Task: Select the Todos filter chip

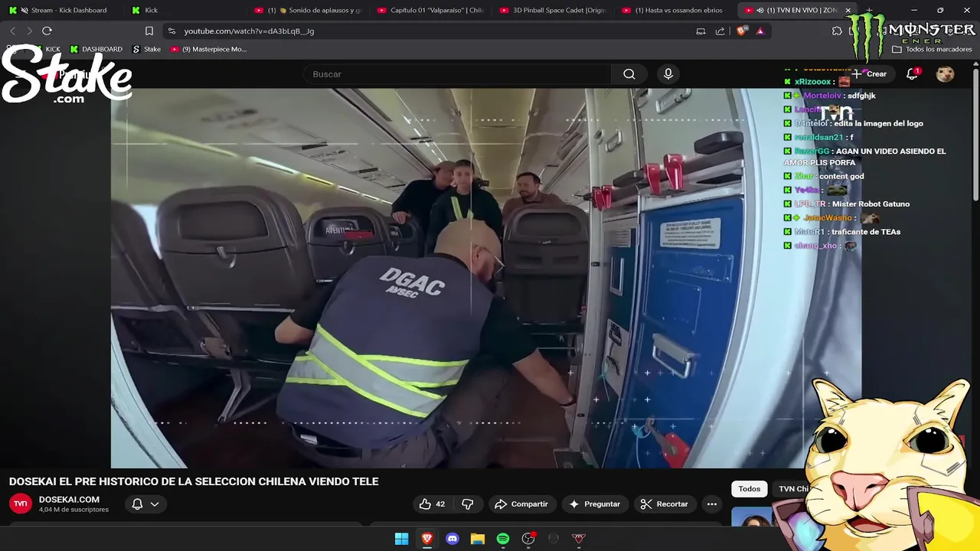Action: pos(750,489)
